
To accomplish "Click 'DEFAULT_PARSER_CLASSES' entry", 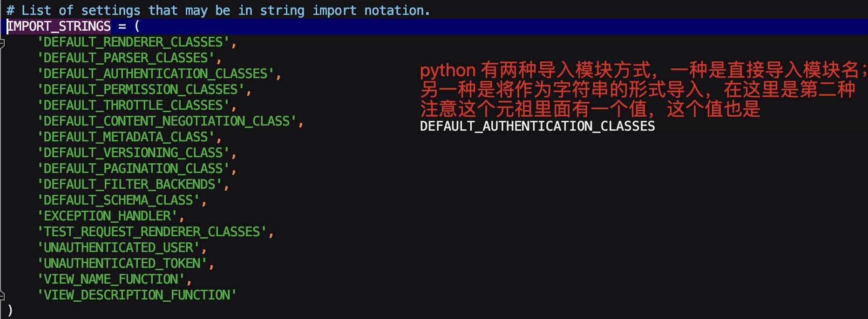I will click(126, 58).
